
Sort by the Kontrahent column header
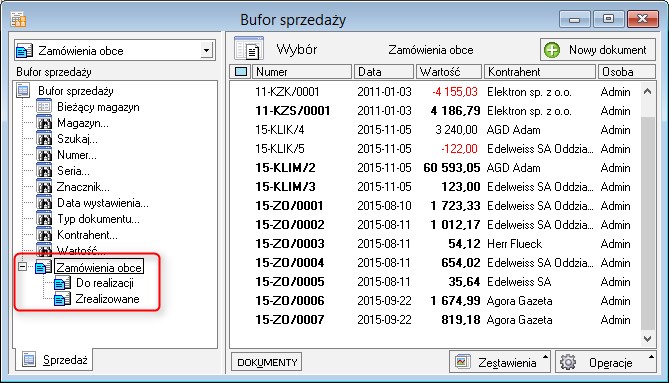click(540, 72)
